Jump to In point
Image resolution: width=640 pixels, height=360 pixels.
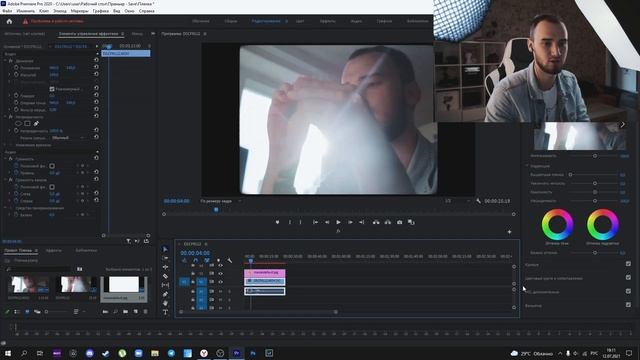315,222
